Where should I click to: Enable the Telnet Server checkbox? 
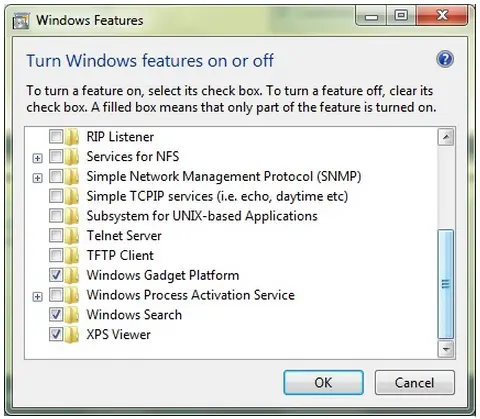click(x=56, y=235)
